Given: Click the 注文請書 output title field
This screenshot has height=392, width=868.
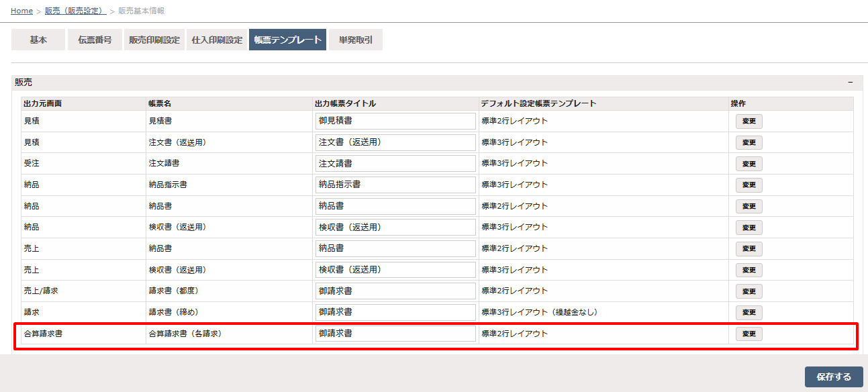Looking at the screenshot, I should [395, 163].
